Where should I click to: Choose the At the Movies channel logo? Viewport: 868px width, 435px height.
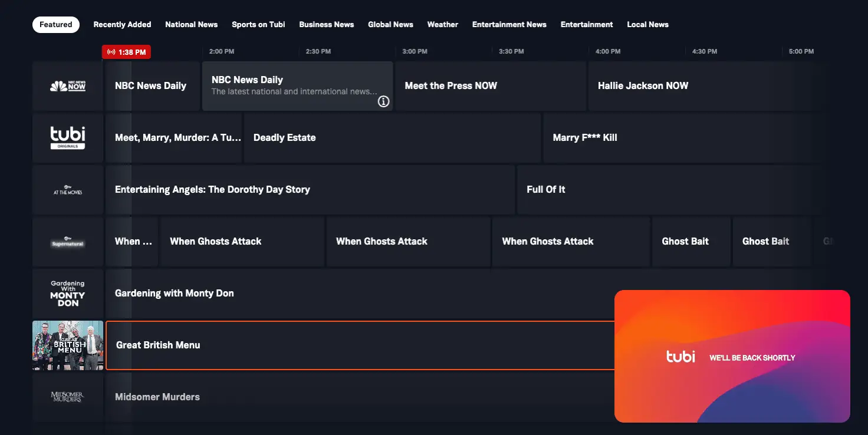pos(68,190)
